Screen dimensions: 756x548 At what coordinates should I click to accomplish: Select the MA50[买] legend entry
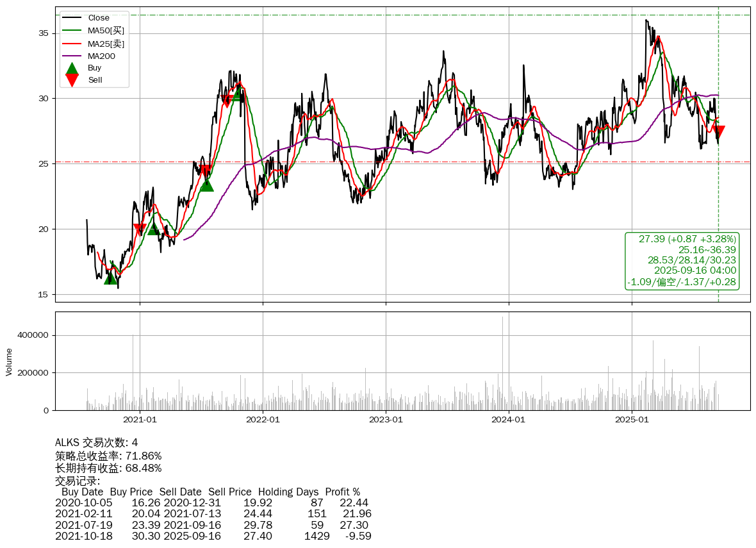coord(106,31)
